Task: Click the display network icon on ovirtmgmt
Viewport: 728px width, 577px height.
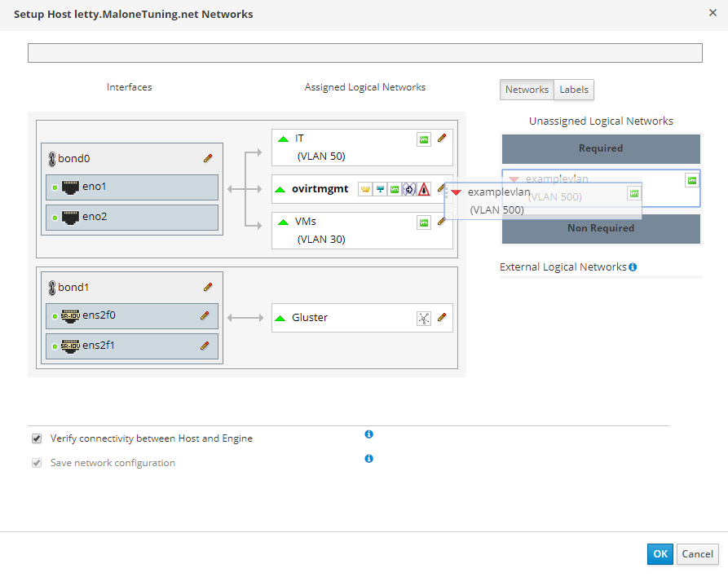Action: tap(380, 189)
